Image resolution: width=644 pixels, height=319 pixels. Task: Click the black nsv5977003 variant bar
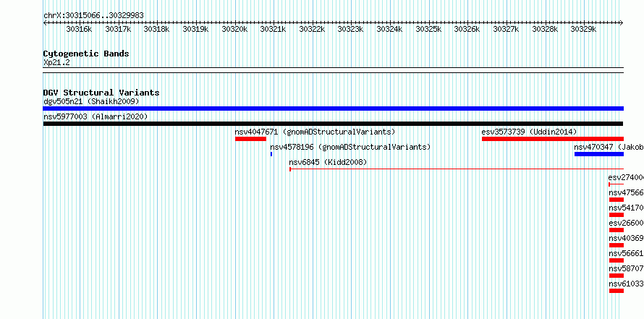[x=333, y=124]
